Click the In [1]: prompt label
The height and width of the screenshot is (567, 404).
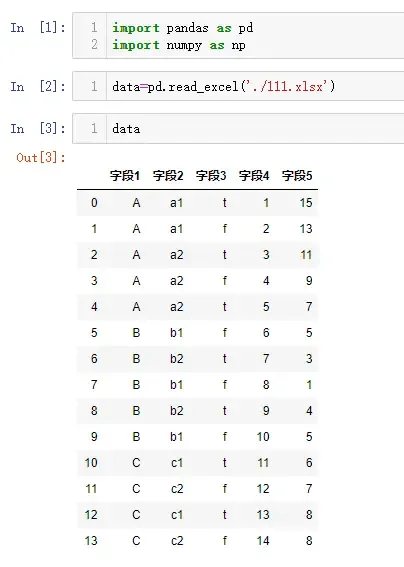[38, 27]
